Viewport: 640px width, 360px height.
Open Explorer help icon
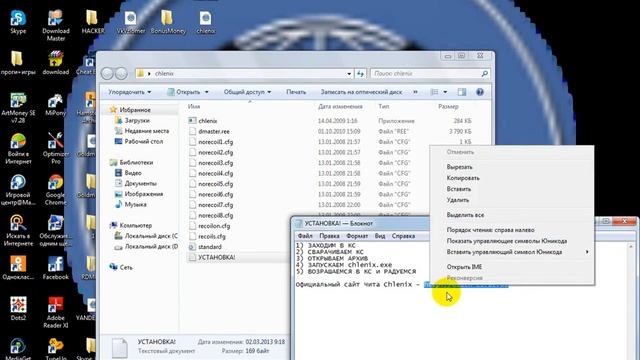pyautogui.click(x=480, y=92)
